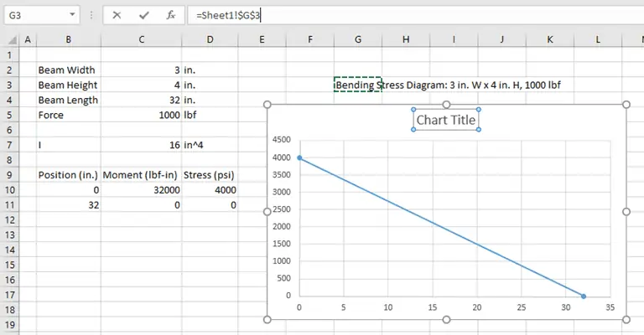Select column B header

tap(69, 39)
